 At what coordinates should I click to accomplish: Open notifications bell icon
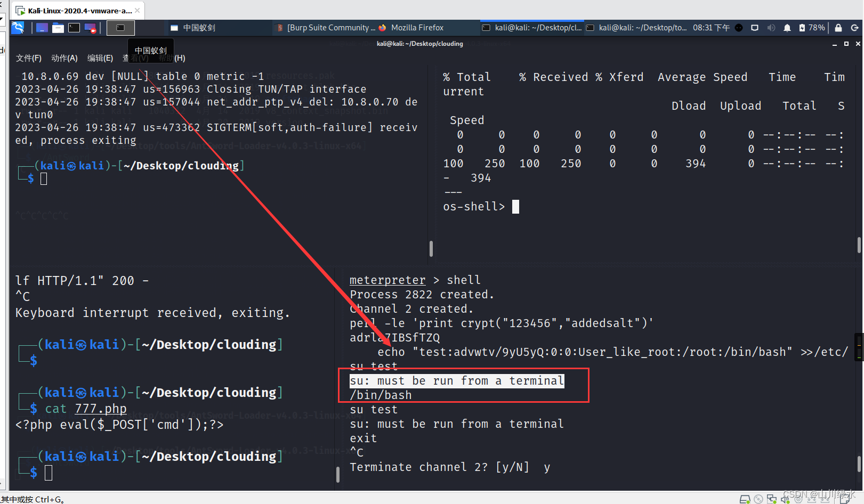click(x=787, y=28)
